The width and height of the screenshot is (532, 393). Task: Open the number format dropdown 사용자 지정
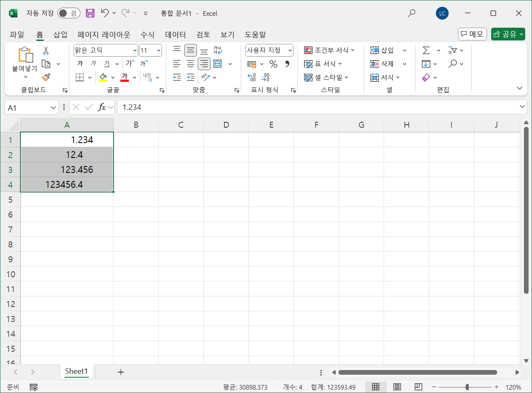290,50
